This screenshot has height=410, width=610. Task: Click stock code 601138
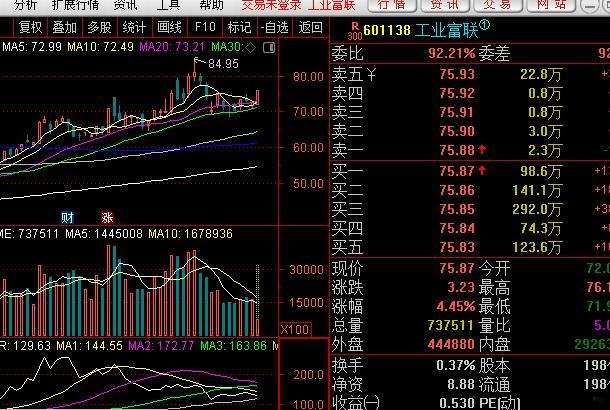387,30
